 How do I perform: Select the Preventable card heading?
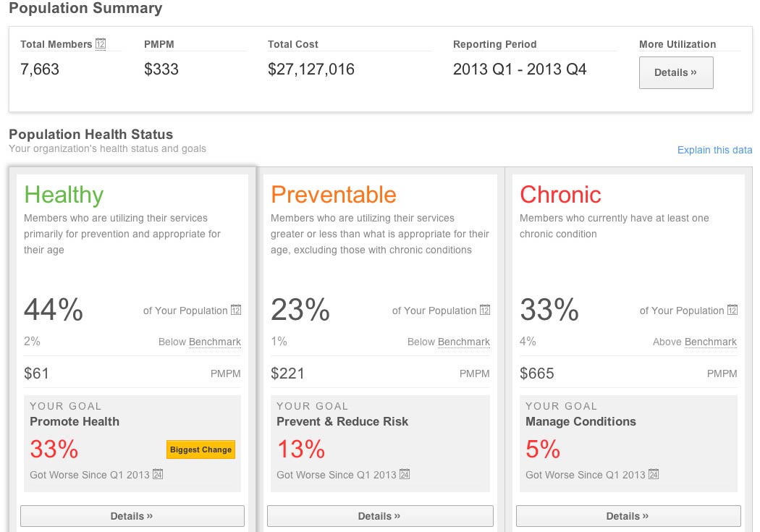click(334, 195)
